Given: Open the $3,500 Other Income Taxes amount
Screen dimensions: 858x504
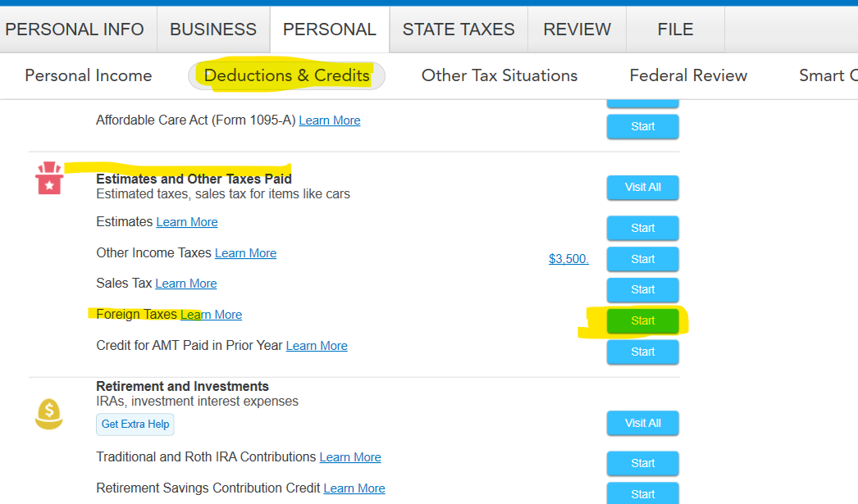Looking at the screenshot, I should click(568, 259).
